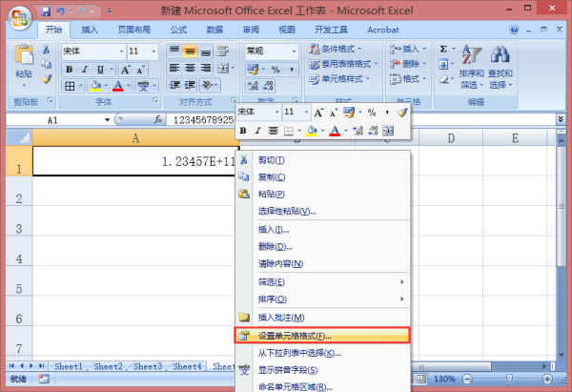Click text orientation icon in alignment group

pos(207,85)
